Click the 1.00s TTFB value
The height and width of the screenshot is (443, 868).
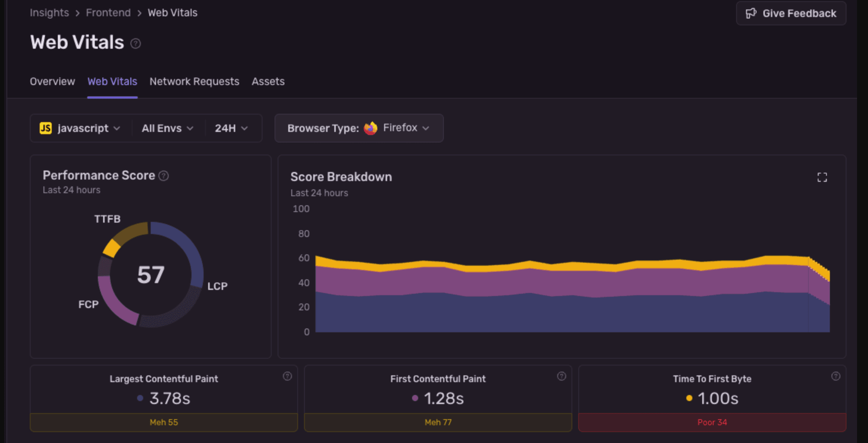click(718, 398)
